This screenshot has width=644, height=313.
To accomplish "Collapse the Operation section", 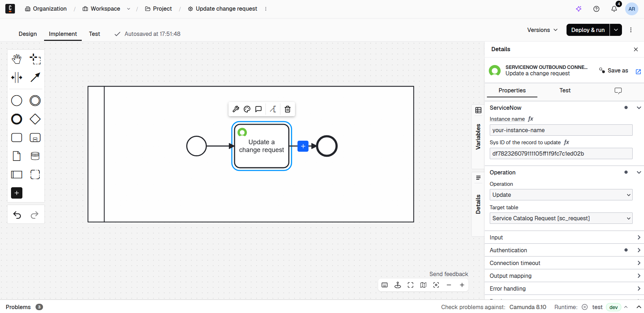I will click(639, 172).
